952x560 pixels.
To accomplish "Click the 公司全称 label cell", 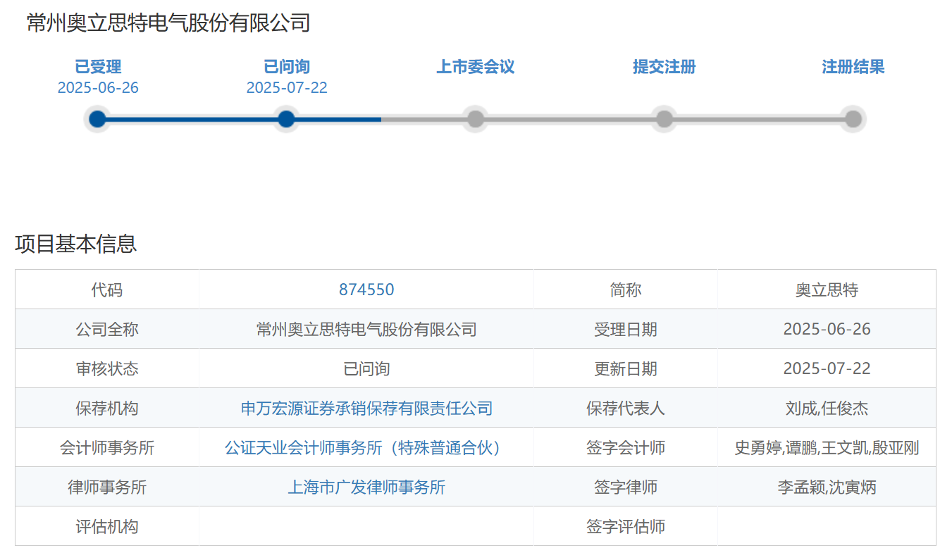I will click(x=107, y=329).
